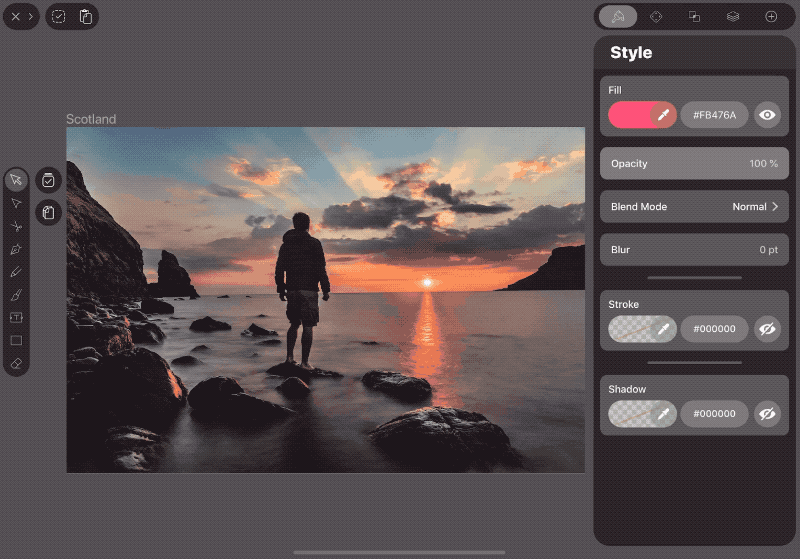
Task: Hide the Fill with eye toggle
Action: click(767, 115)
